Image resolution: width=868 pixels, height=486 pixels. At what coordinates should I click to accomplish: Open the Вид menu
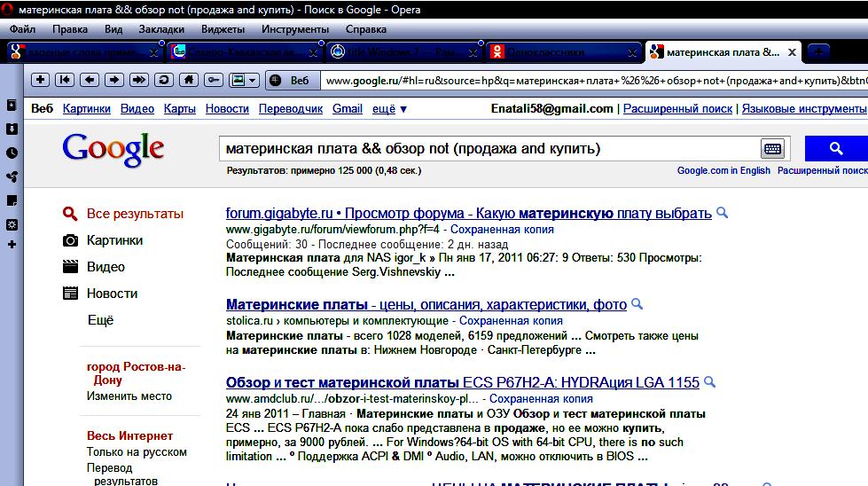click(x=113, y=28)
